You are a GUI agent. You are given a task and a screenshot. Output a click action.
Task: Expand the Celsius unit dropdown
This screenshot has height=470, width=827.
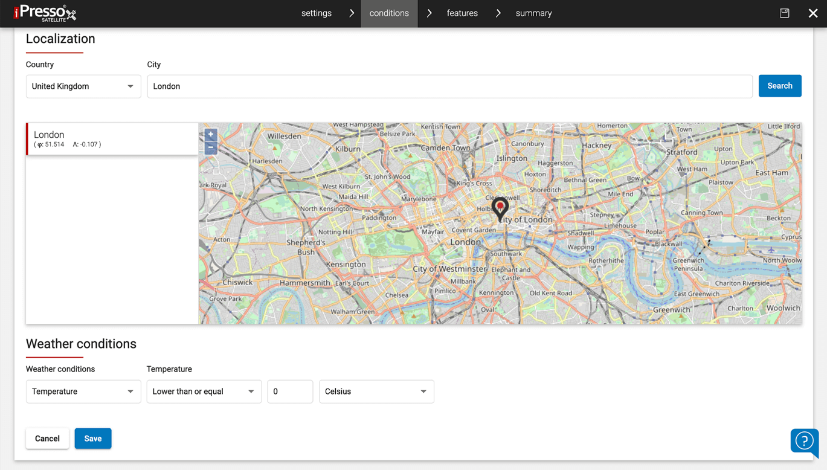(376, 392)
